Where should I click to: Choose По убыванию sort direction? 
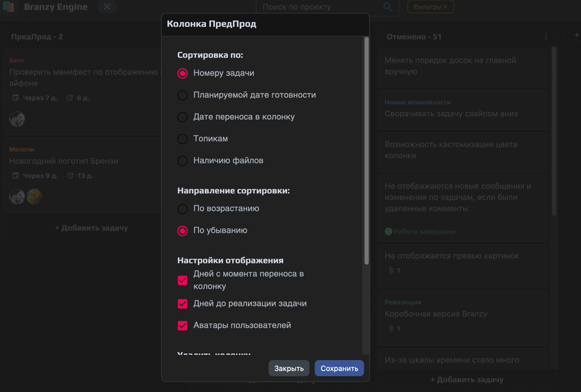point(182,230)
